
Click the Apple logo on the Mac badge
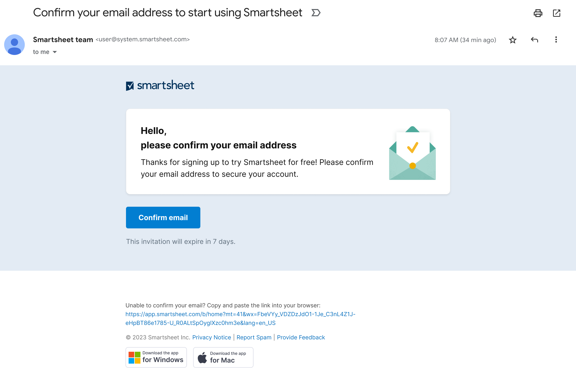pos(203,357)
